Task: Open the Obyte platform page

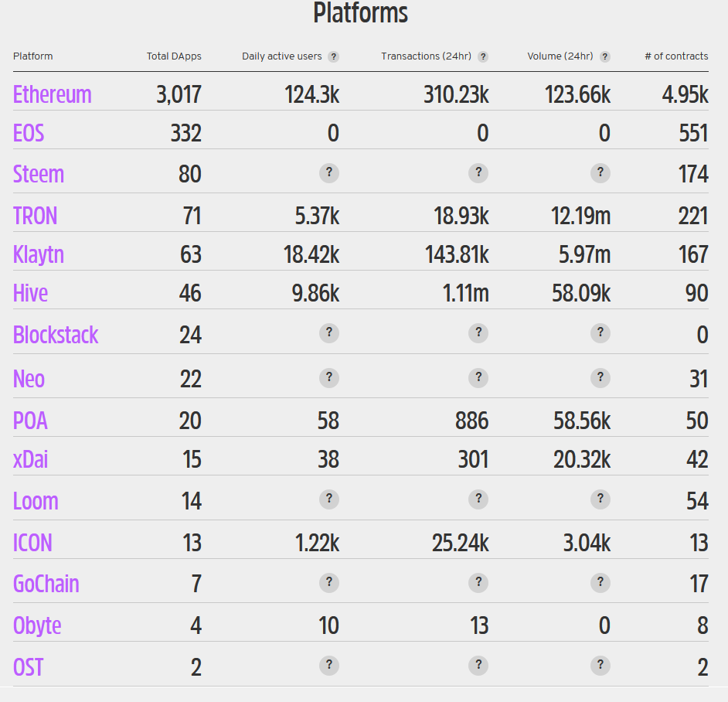Action: [x=37, y=625]
